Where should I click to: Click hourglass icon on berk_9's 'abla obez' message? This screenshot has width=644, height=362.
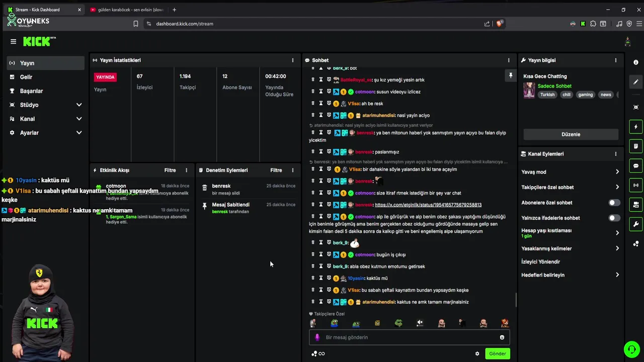point(321,266)
